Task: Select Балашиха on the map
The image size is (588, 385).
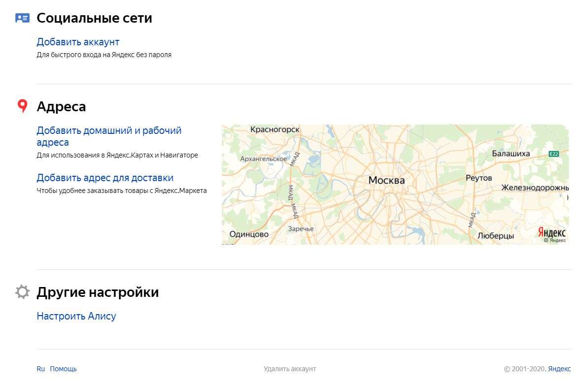Action: [511, 154]
